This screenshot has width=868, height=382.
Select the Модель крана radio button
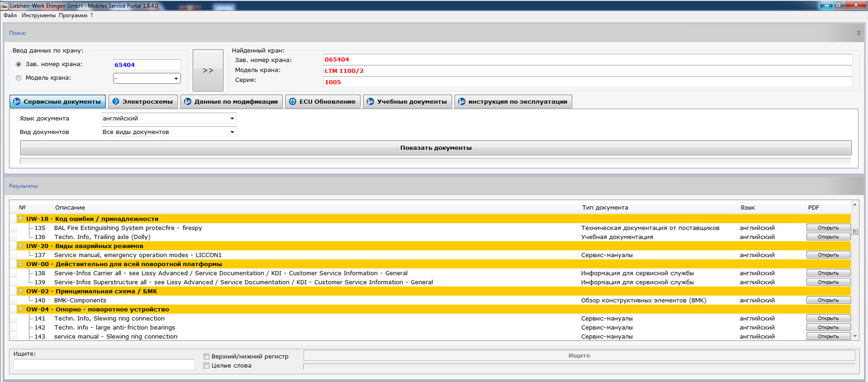tap(19, 78)
